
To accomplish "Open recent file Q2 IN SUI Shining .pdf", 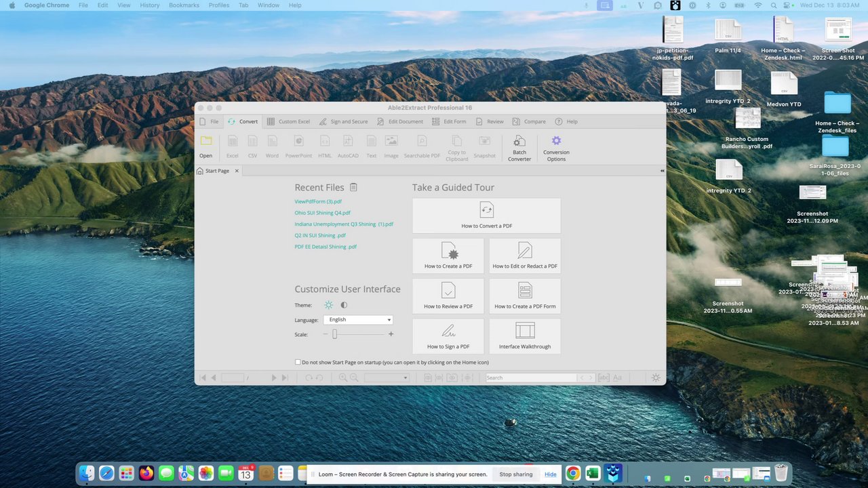I will click(x=320, y=235).
